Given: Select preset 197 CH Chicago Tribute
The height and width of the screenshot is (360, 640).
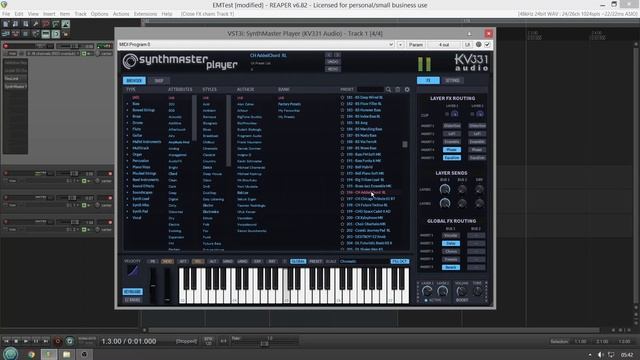Looking at the screenshot, I should pos(371,199).
